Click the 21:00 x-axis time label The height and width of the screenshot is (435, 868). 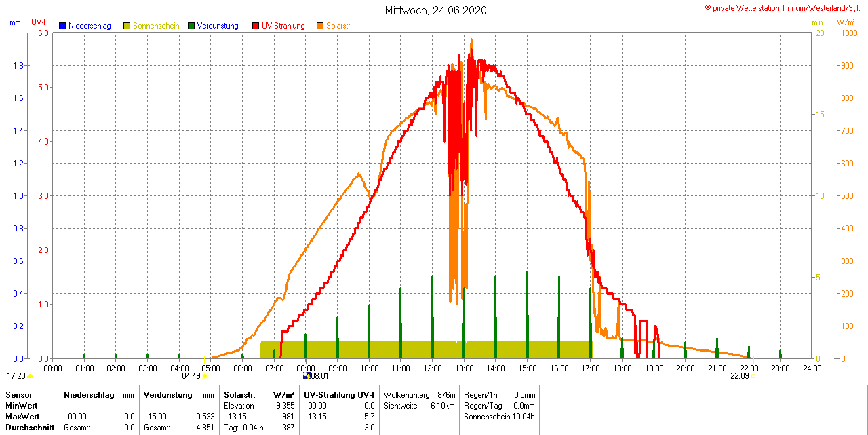[717, 368]
